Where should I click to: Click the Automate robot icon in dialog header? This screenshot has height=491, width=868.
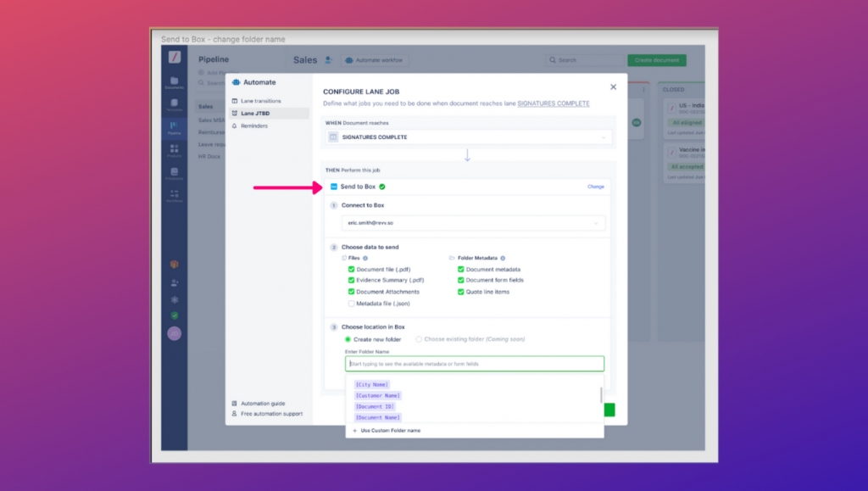point(236,82)
